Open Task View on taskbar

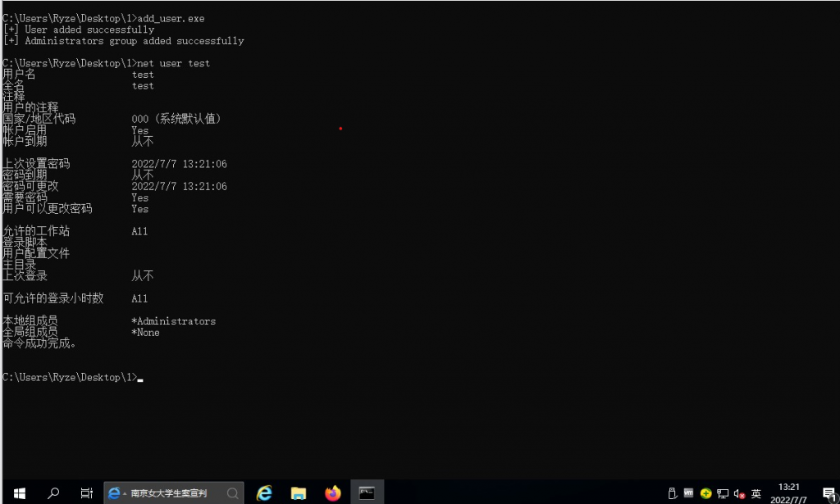[x=86, y=493]
